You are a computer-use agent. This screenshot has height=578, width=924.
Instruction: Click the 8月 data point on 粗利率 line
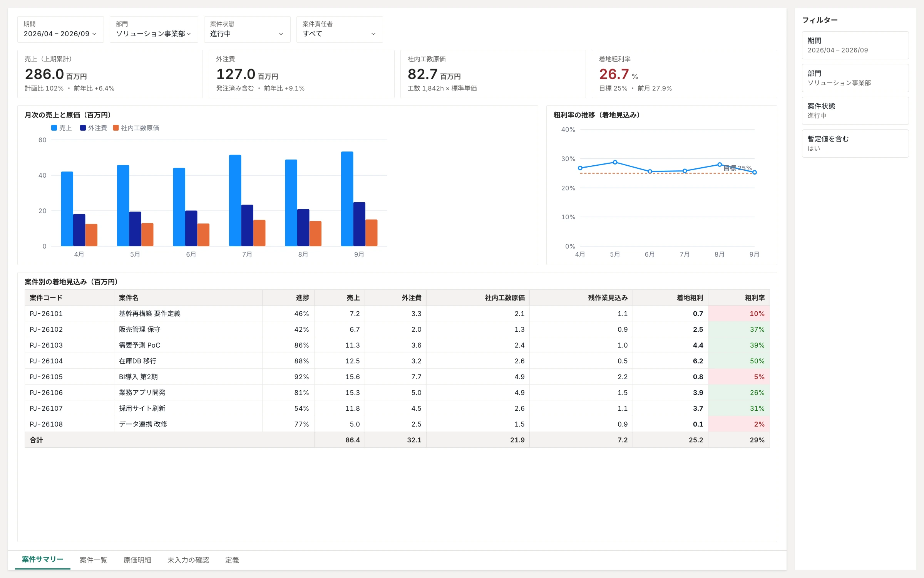(x=720, y=165)
